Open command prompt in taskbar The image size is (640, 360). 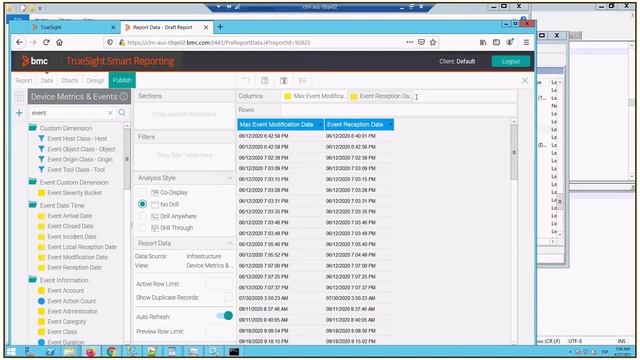[x=234, y=351]
